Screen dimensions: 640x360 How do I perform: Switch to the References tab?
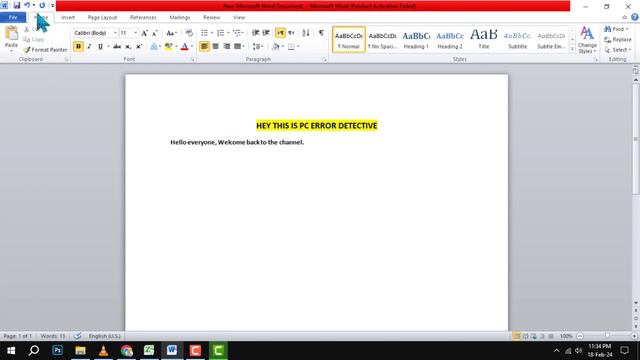tap(143, 18)
